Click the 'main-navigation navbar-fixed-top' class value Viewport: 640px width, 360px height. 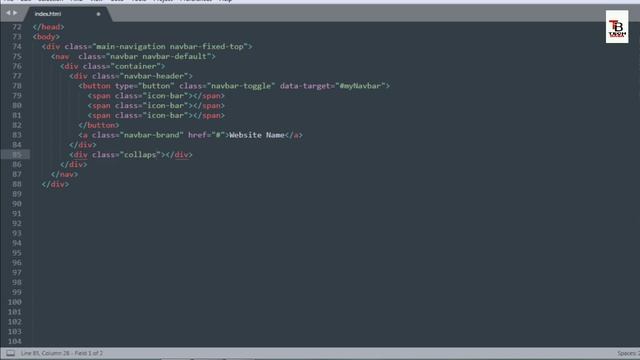tap(170, 47)
